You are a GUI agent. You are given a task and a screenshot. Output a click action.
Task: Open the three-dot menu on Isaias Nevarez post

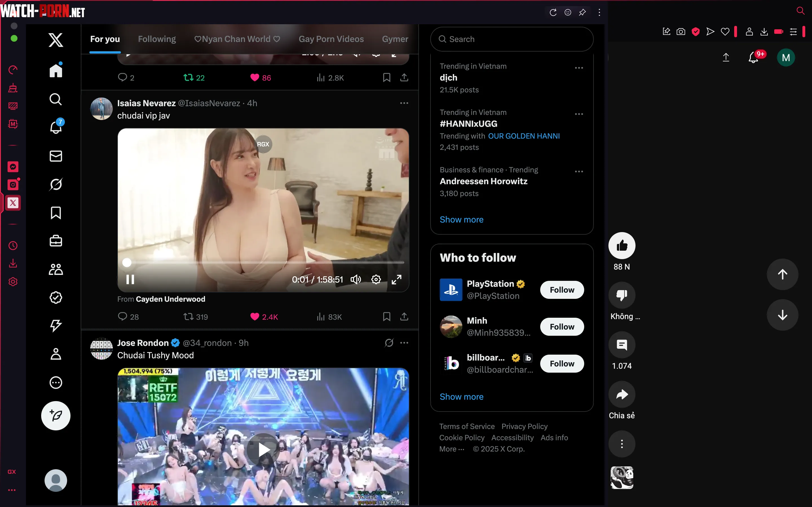404,103
